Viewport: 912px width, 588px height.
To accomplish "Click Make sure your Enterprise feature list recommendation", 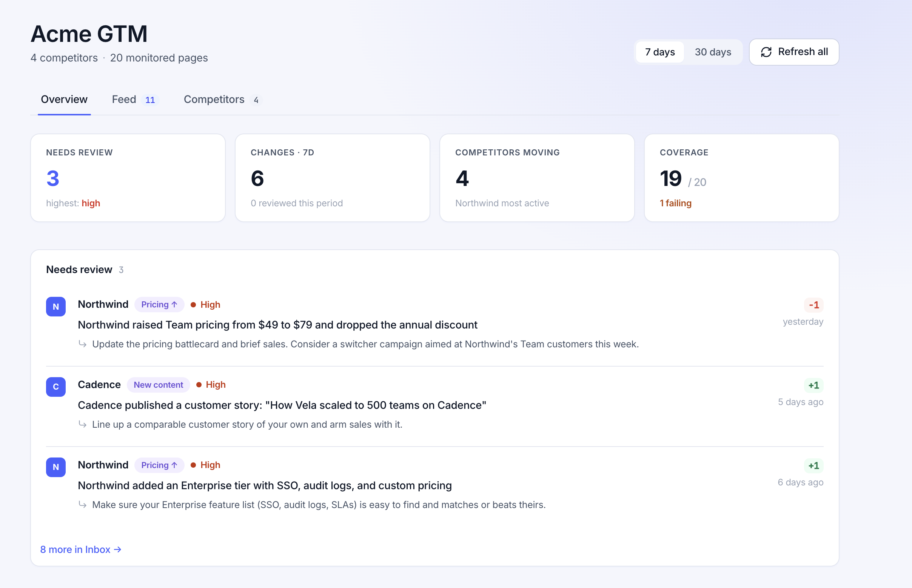I will point(319,505).
